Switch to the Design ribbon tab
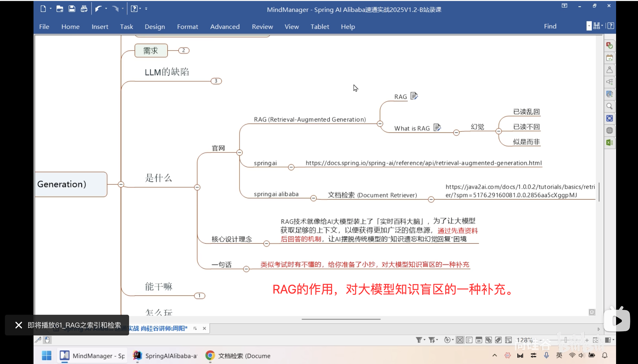The width and height of the screenshot is (638, 364). (155, 27)
